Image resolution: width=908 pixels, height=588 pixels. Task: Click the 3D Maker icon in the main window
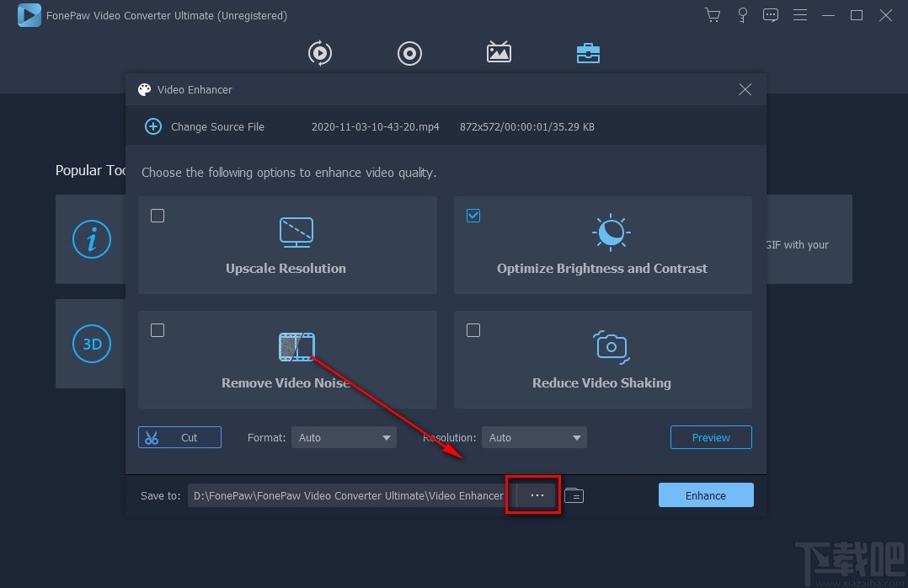[x=92, y=344]
